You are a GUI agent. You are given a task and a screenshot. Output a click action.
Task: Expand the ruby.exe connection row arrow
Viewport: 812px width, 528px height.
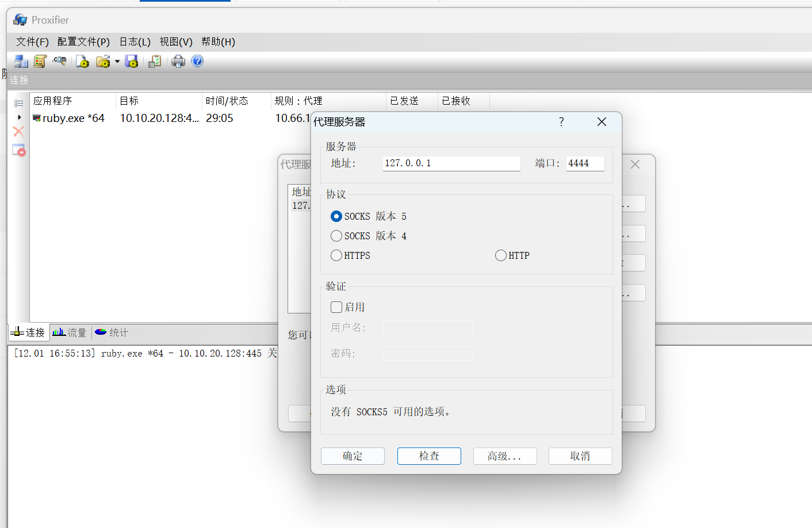[x=20, y=117]
